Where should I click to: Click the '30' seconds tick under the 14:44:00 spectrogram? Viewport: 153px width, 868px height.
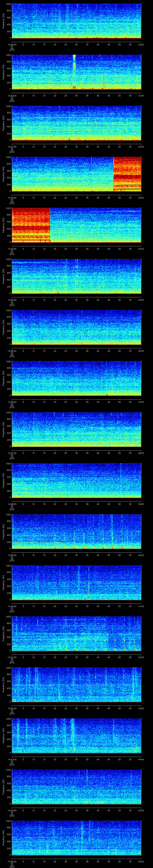77,810
